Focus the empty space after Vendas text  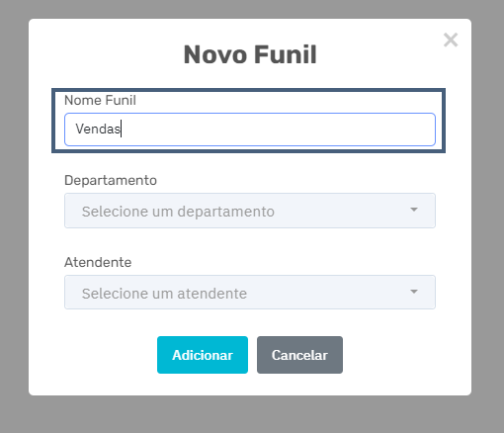pyautogui.click(x=277, y=130)
